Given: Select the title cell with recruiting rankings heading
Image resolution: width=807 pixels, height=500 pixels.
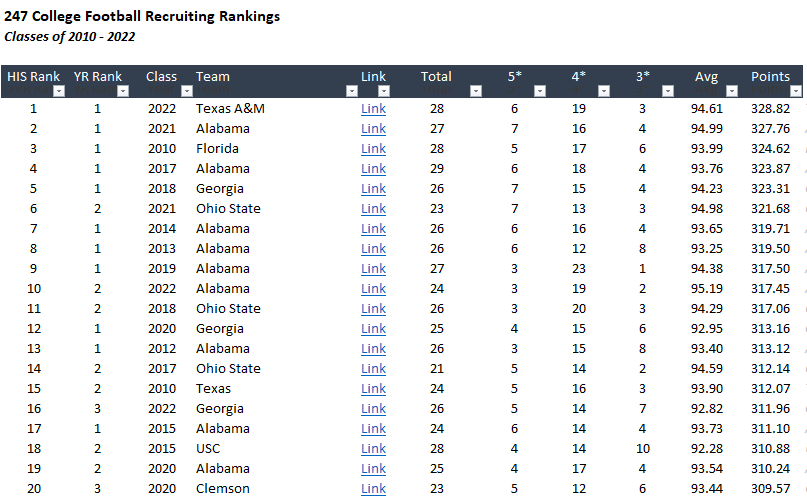Looking at the screenshot, I should click(142, 17).
